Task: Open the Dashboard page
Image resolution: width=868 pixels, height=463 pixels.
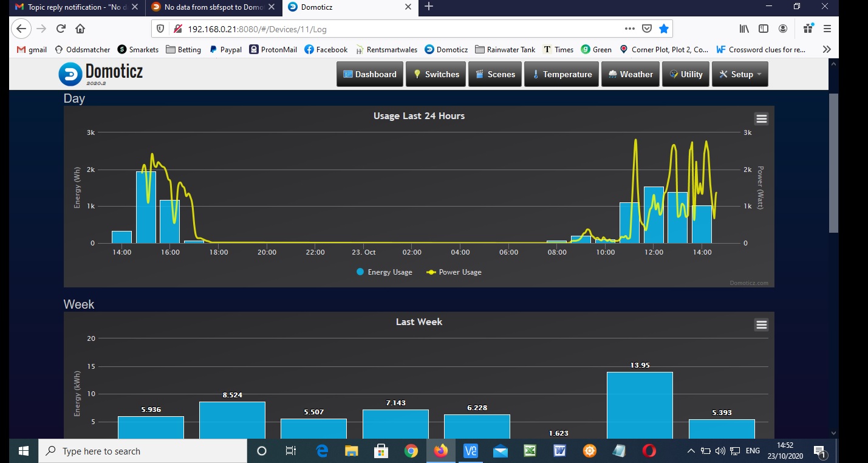Action: (370, 74)
